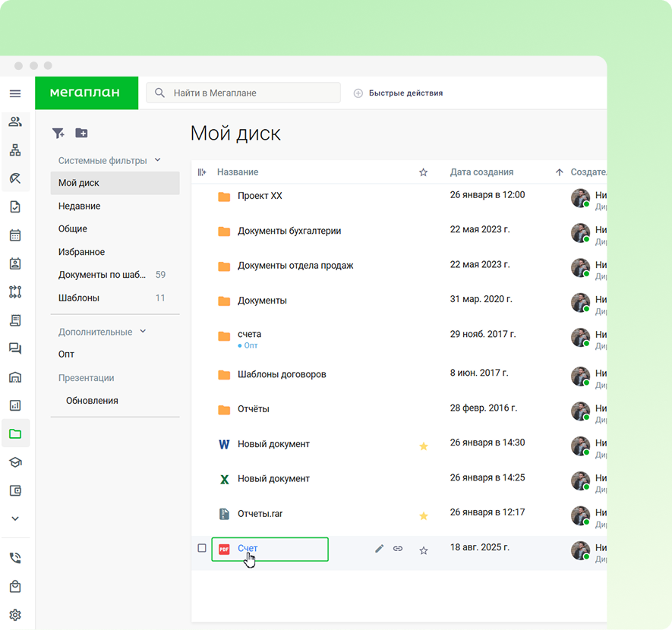Select the Общие filter
672x630 pixels.
(x=72, y=228)
